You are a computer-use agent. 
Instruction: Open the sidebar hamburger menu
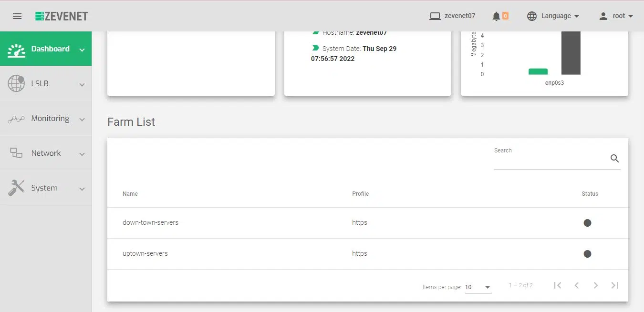tap(17, 16)
